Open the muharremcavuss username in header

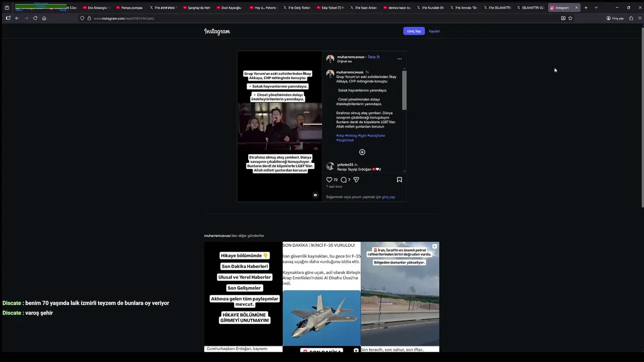point(351,57)
